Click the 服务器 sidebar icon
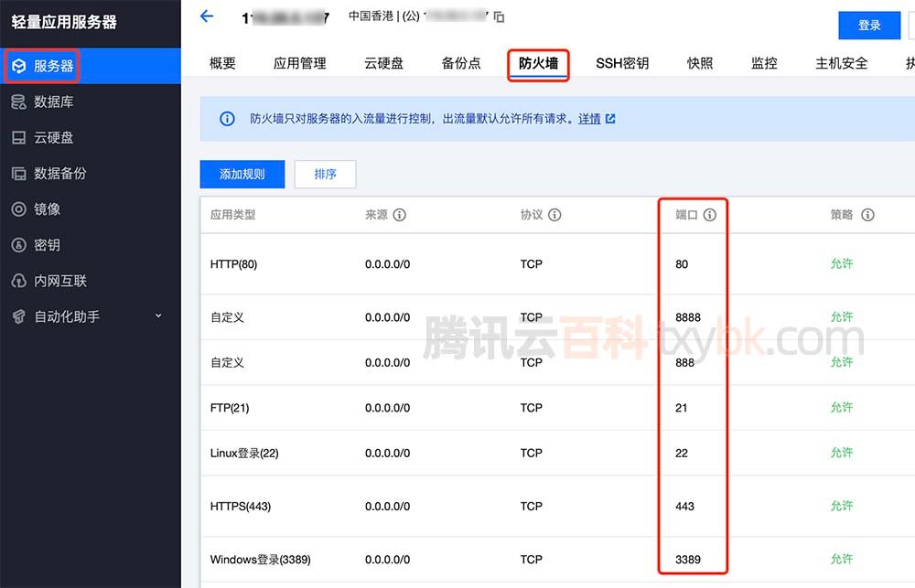The image size is (915, 588). tap(19, 66)
